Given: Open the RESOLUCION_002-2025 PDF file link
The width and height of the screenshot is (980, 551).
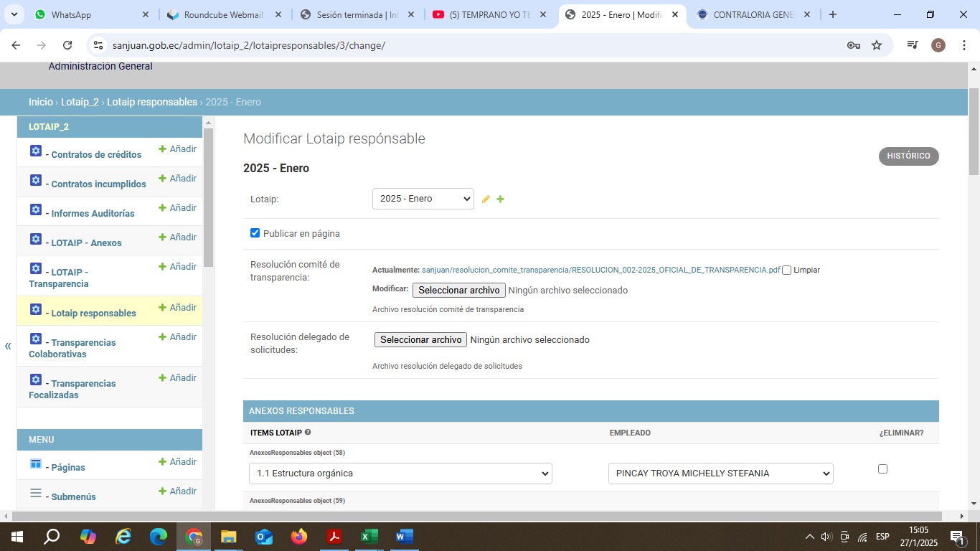Looking at the screenshot, I should click(x=600, y=270).
